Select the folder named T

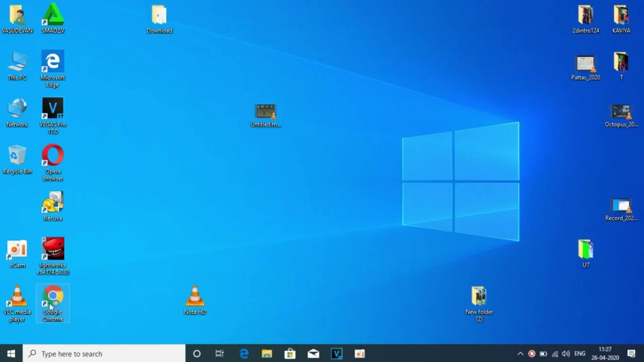621,66
